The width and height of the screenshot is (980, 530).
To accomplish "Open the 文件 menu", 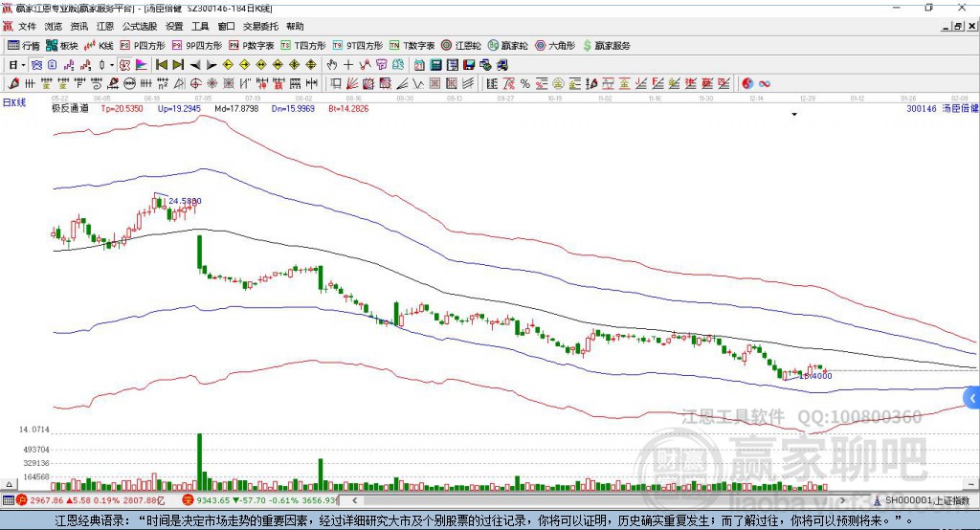I will [x=27, y=26].
